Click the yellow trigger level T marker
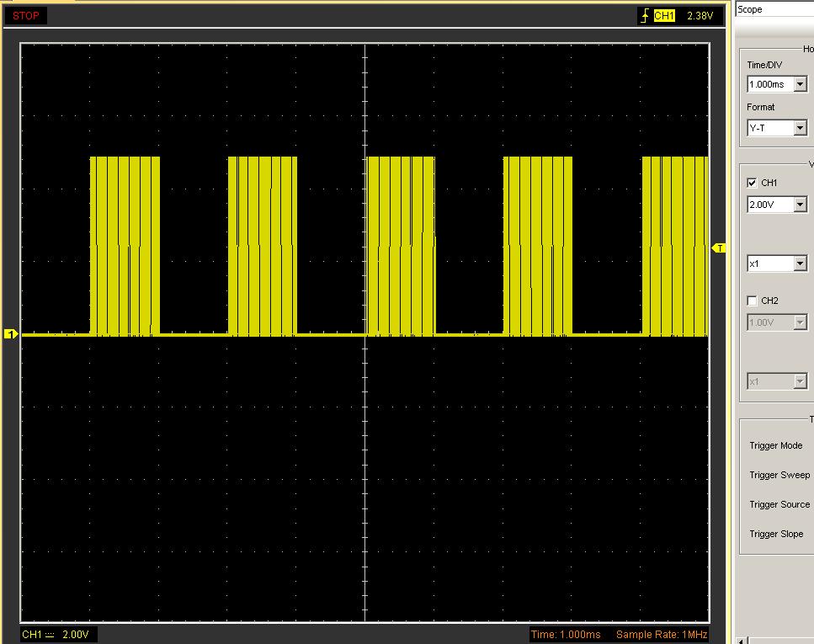 coord(719,247)
